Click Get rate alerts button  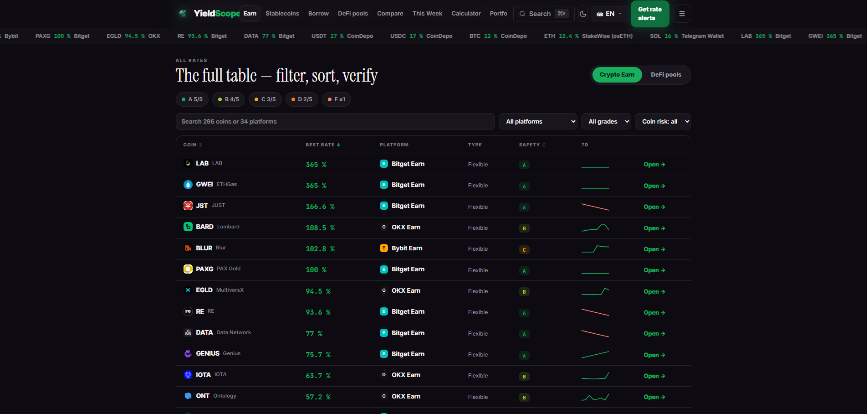[650, 14]
